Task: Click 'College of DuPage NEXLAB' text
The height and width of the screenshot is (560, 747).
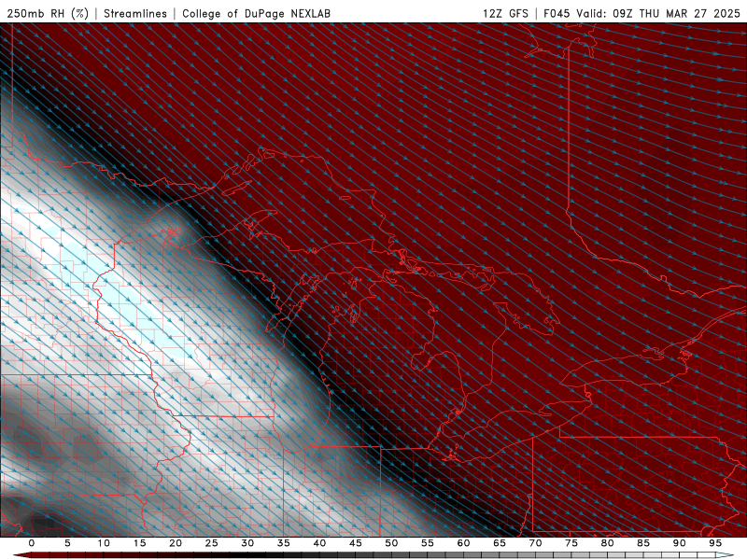Action: pyautogui.click(x=256, y=14)
